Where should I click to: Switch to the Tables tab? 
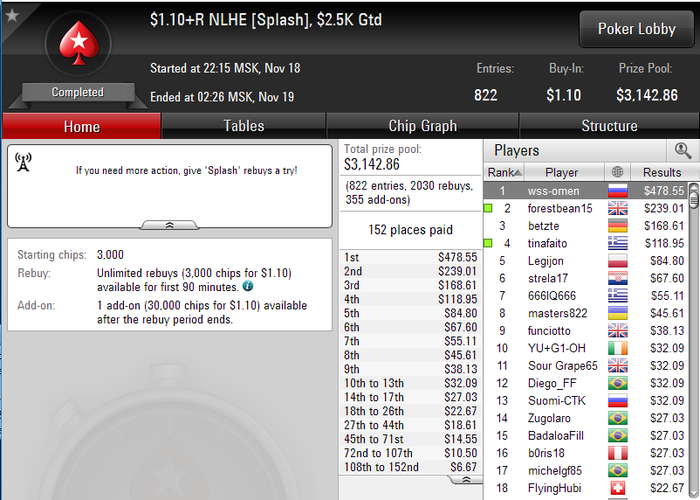point(244,126)
